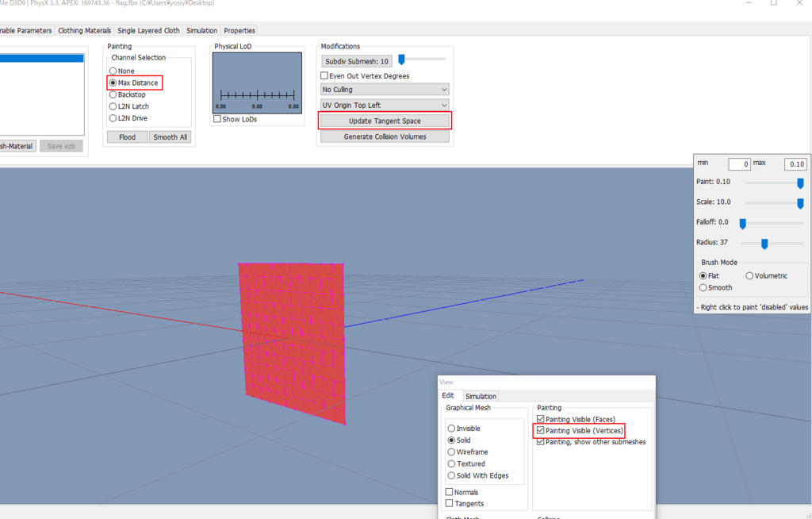Screen dimensions: 812x519
Task: Enable the Show LoDs checkbox
Action: (x=217, y=119)
